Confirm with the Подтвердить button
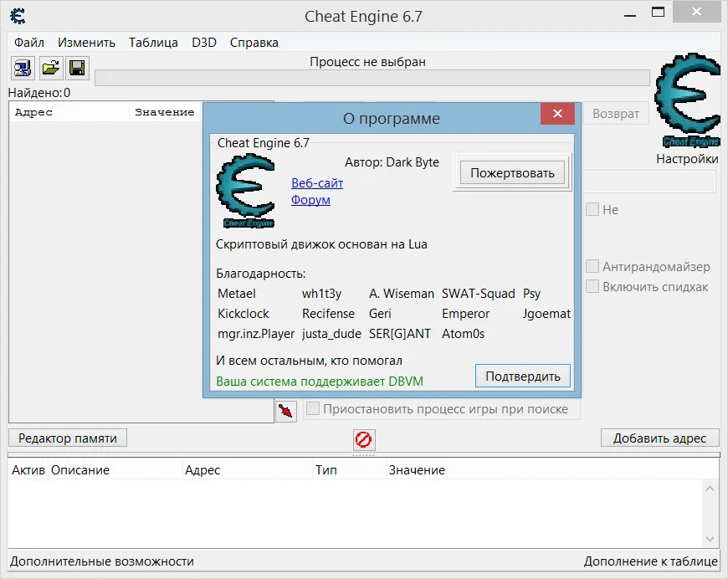 tap(522, 376)
